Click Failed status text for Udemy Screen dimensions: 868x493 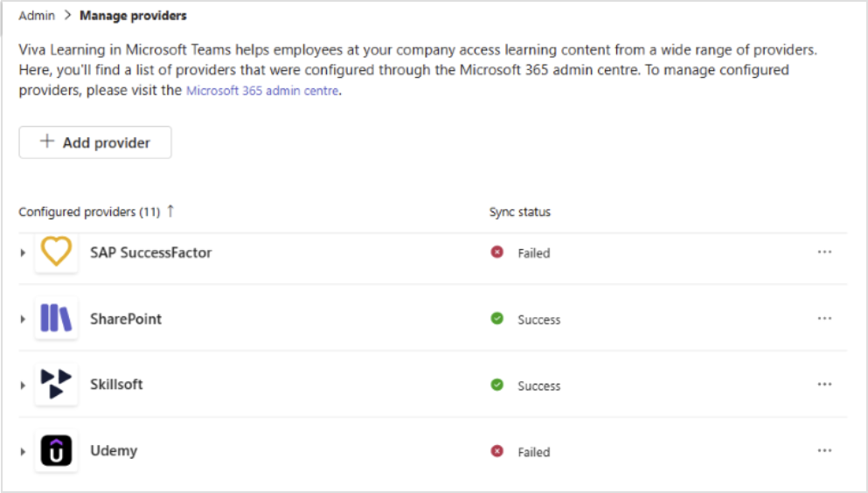(533, 452)
